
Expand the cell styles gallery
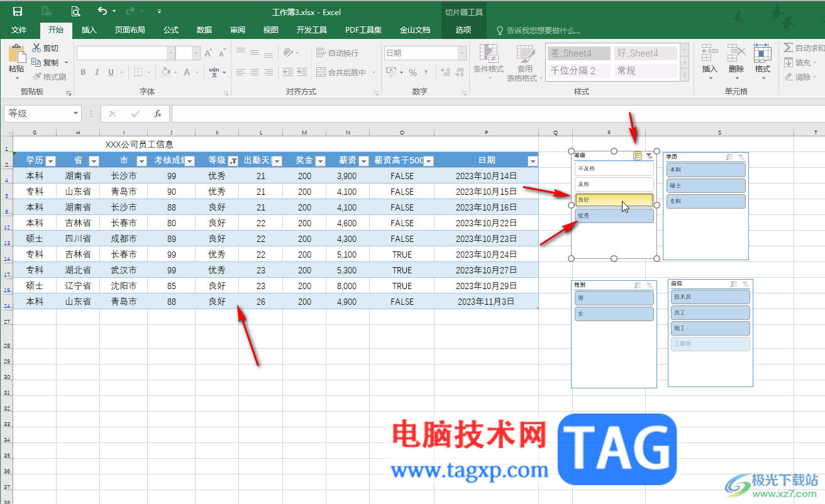685,75
